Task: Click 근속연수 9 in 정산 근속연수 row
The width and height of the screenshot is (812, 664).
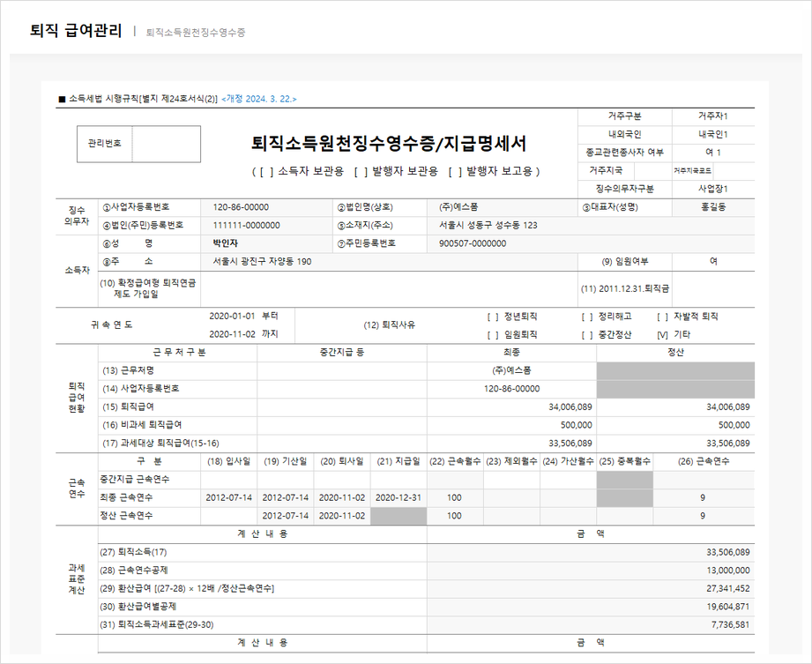Action: click(x=703, y=516)
